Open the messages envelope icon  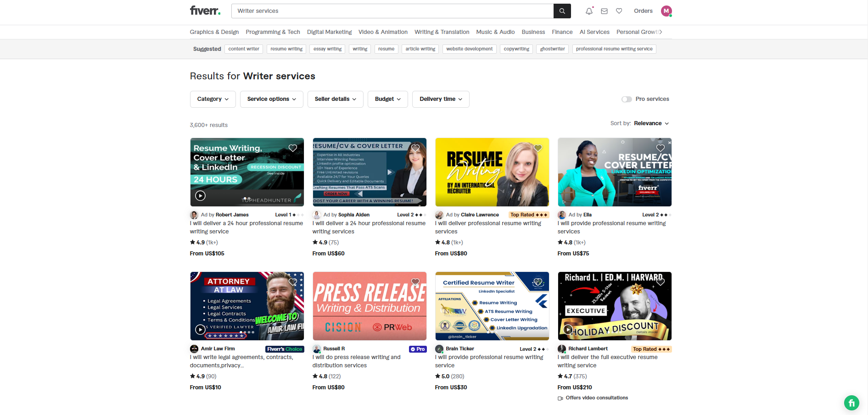pyautogui.click(x=604, y=11)
